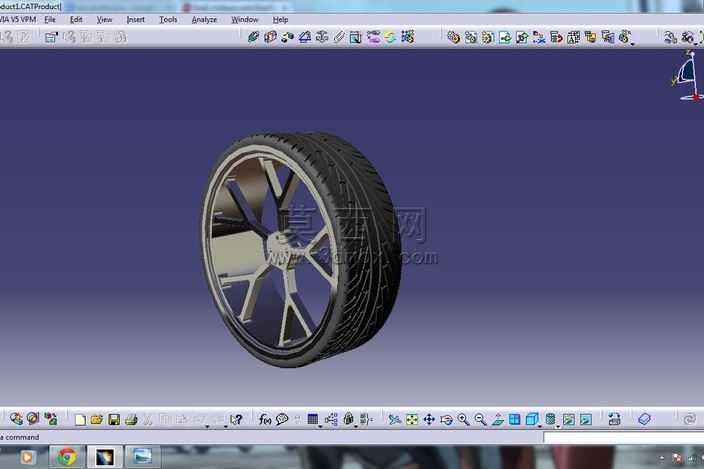Click the Fast Multi Instantiation icon

tap(625, 37)
